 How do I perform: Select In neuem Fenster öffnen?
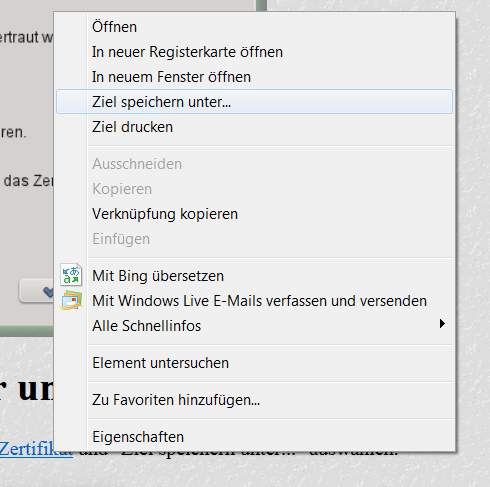click(x=255, y=77)
